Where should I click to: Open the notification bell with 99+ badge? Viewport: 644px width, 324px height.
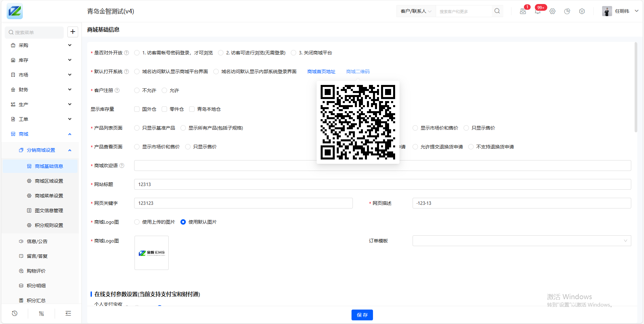point(538,11)
